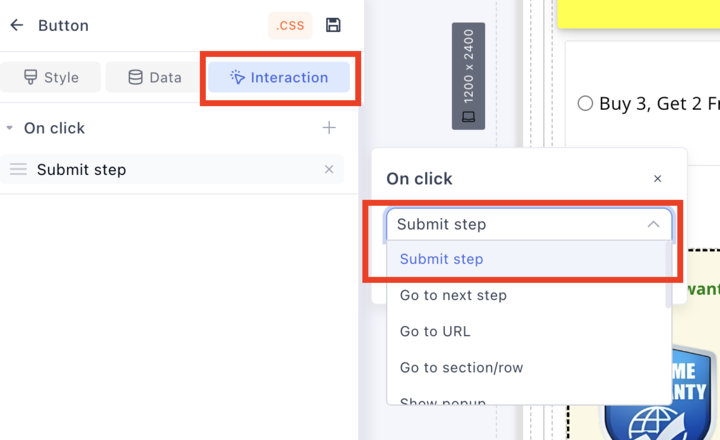The image size is (720, 440).
Task: Open the .CSS editor
Action: pos(290,26)
